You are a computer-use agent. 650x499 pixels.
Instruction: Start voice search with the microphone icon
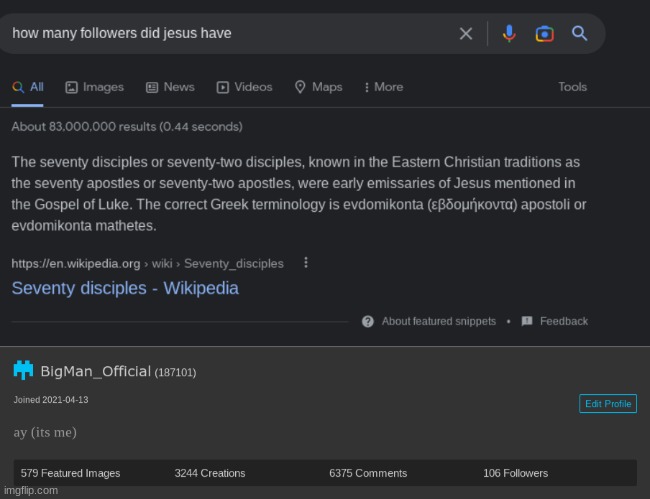pyautogui.click(x=509, y=34)
